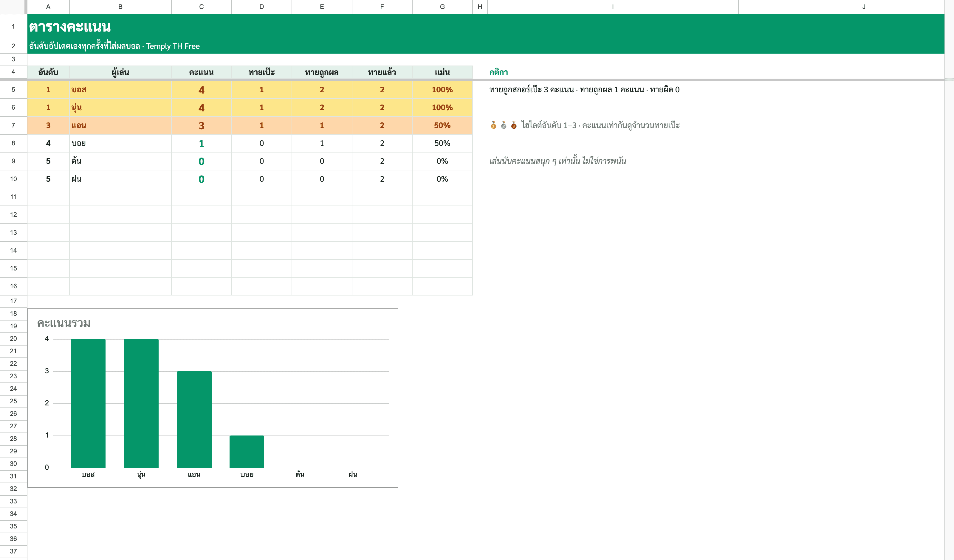
Task: Click rank 5 cell in ต้น row
Action: point(48,161)
